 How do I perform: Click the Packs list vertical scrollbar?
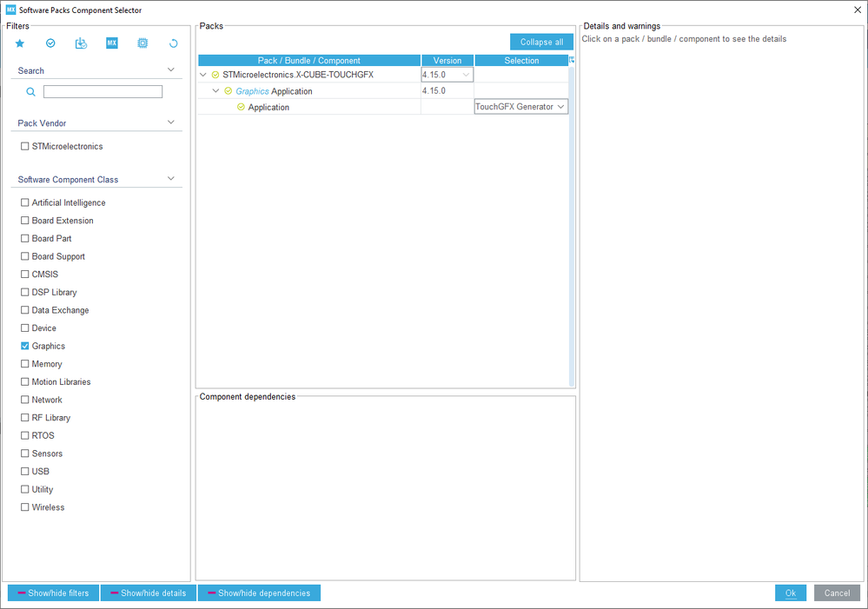click(572, 226)
